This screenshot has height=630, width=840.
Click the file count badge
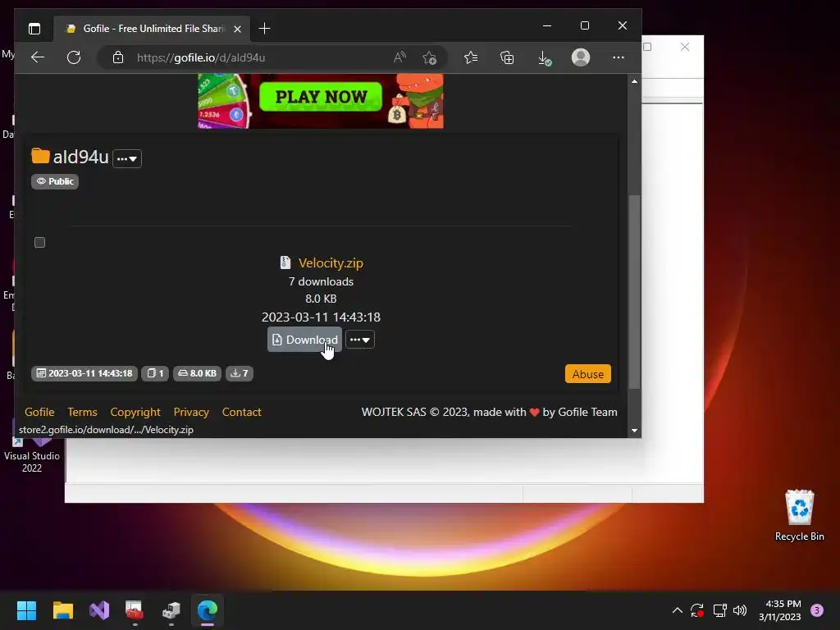tap(155, 373)
